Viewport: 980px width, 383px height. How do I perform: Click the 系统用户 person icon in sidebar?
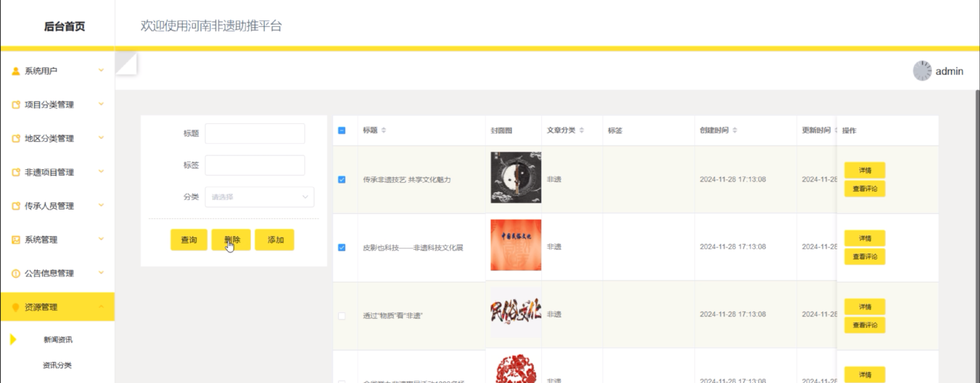click(16, 71)
